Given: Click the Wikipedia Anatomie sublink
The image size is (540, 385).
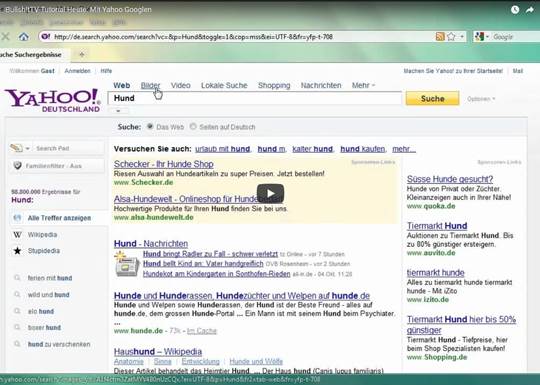Looking at the screenshot, I should pyautogui.click(x=128, y=362).
